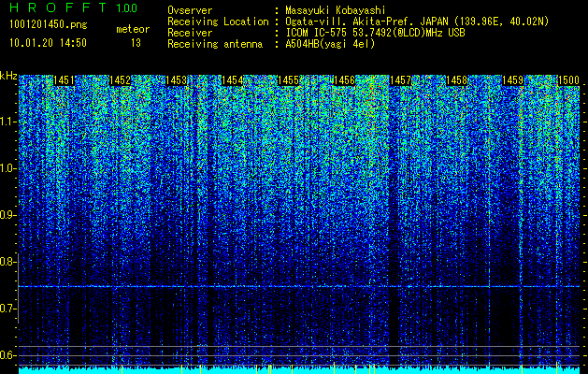The width and height of the screenshot is (588, 374).
Task: Click the HROFFT 1.0.0 title text
Action: 74,7
